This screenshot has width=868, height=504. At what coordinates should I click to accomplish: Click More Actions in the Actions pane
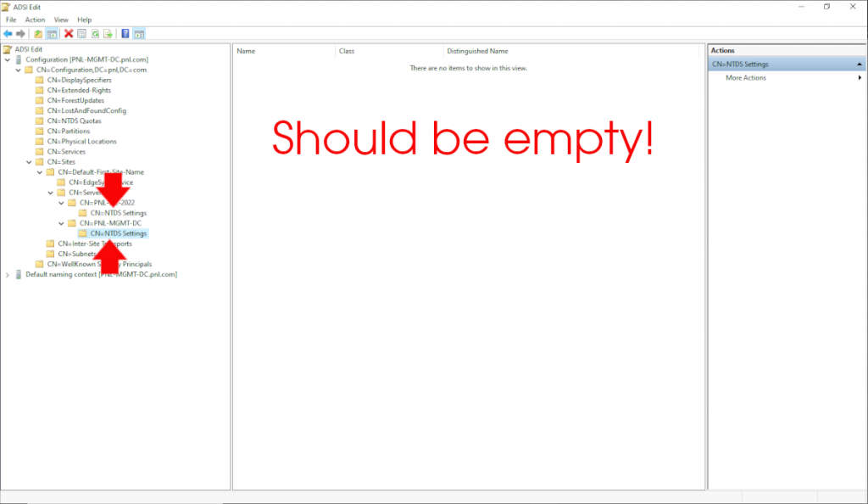(746, 78)
